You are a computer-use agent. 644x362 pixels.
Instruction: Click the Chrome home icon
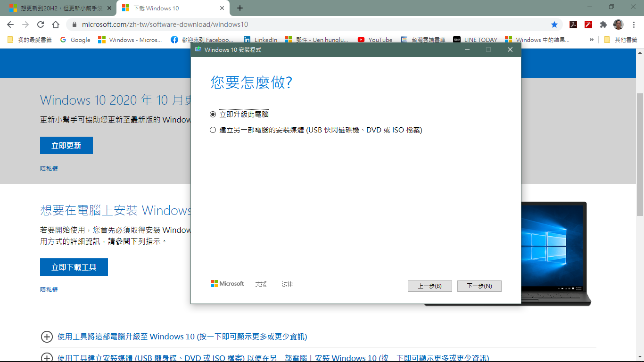pyautogui.click(x=56, y=25)
